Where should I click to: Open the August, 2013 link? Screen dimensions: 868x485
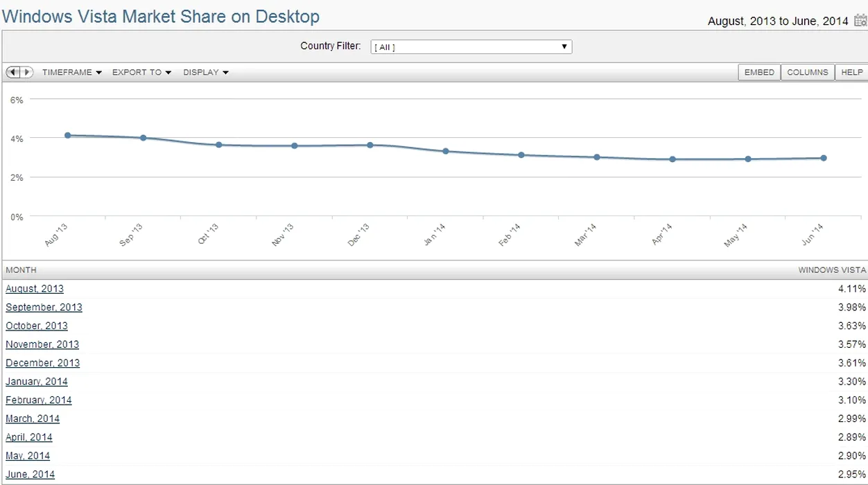[35, 289]
